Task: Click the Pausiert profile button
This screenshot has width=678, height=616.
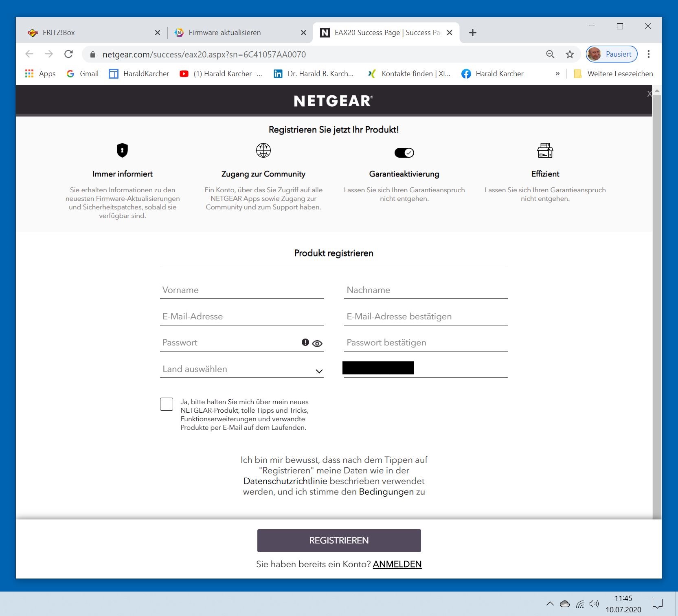Action: (x=612, y=54)
